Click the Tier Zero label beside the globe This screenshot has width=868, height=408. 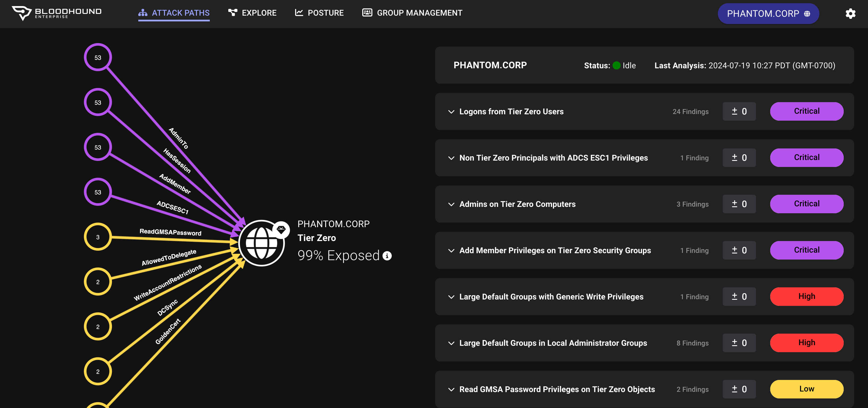(317, 238)
